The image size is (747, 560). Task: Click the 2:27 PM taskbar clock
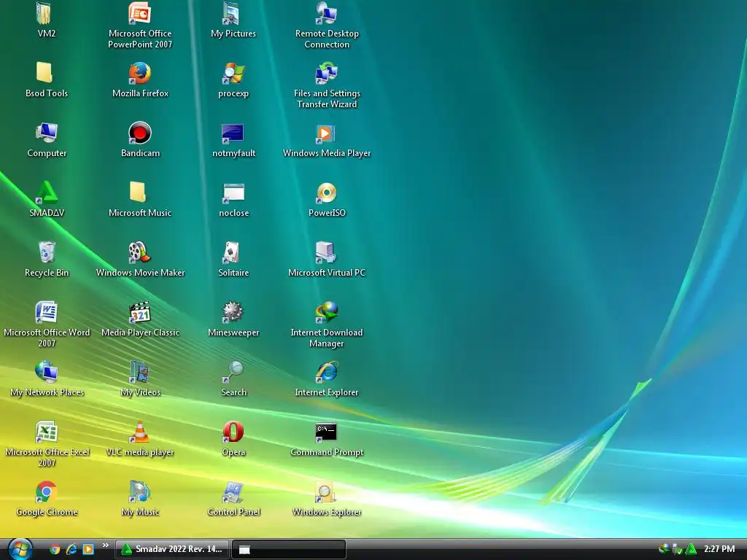pyautogui.click(x=719, y=549)
